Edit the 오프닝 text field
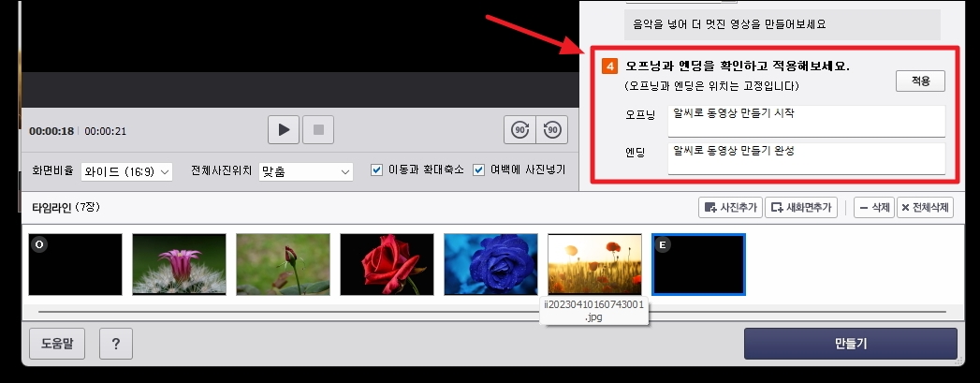The width and height of the screenshot is (980, 383). (x=806, y=121)
